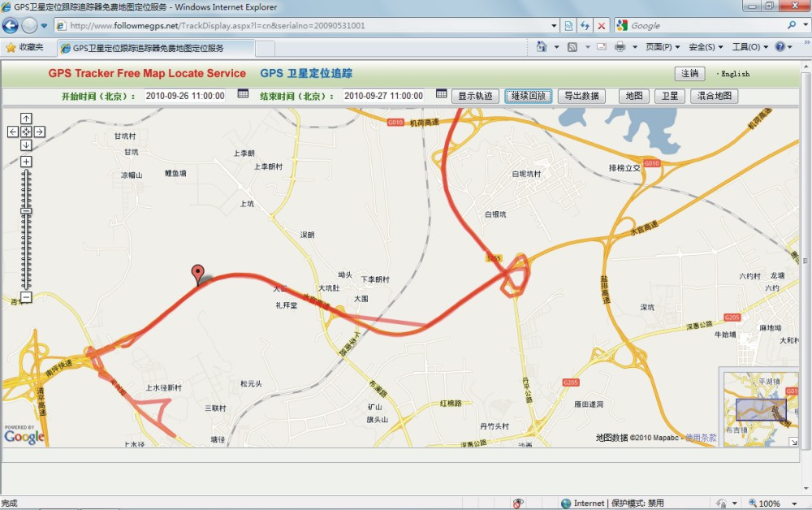Click the Google logo on map
Screen dimensions: 812x510
click(x=24, y=435)
